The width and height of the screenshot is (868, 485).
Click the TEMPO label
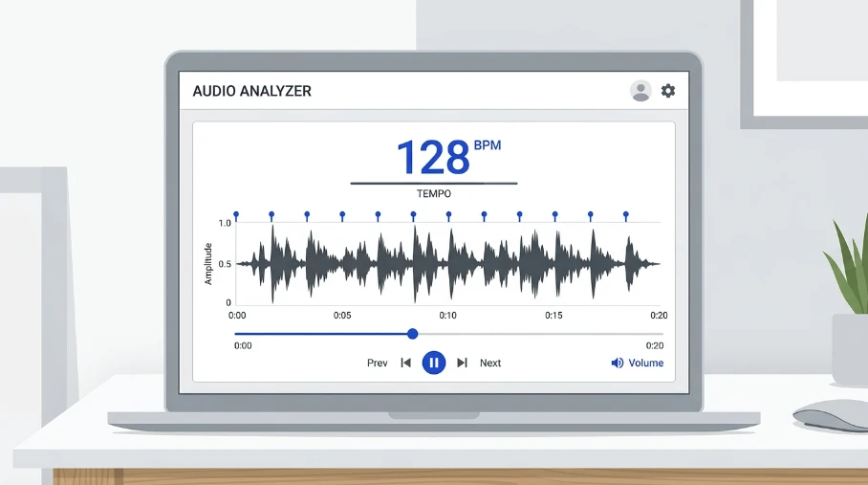434,194
